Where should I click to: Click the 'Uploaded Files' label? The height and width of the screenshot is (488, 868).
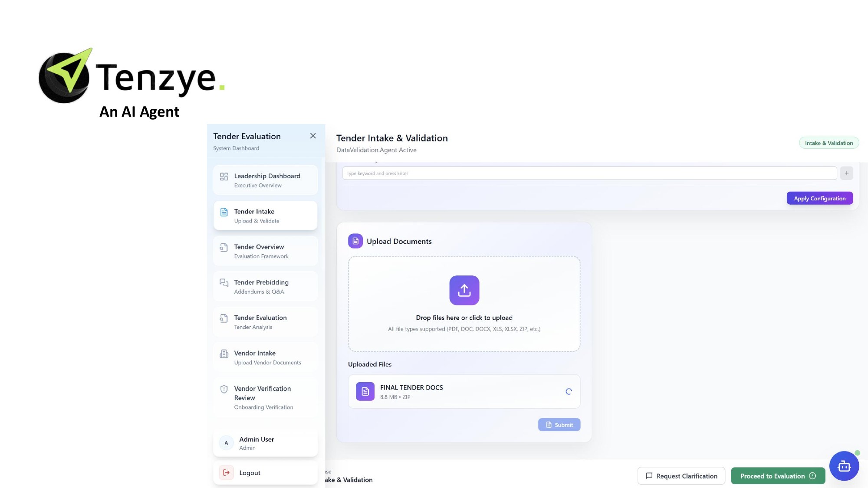370,364
